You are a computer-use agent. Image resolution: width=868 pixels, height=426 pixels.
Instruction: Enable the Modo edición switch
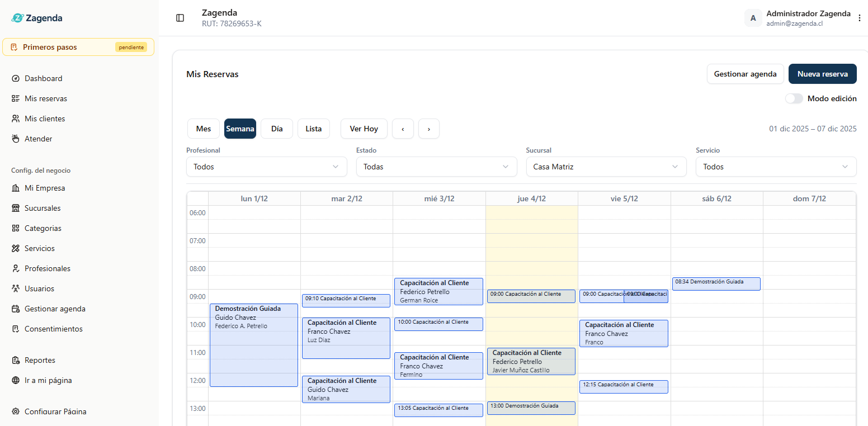pos(794,99)
